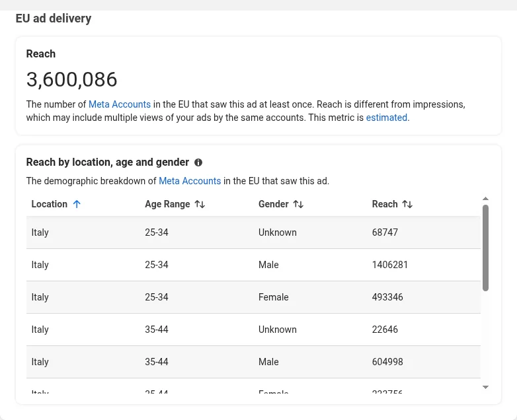Open the estimated metric link
The height and width of the screenshot is (420, 517).
click(387, 118)
